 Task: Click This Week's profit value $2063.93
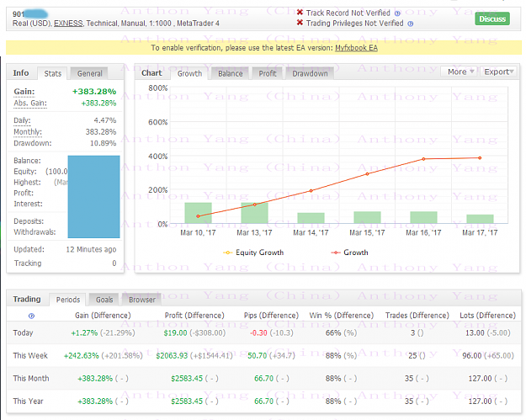[172, 355]
